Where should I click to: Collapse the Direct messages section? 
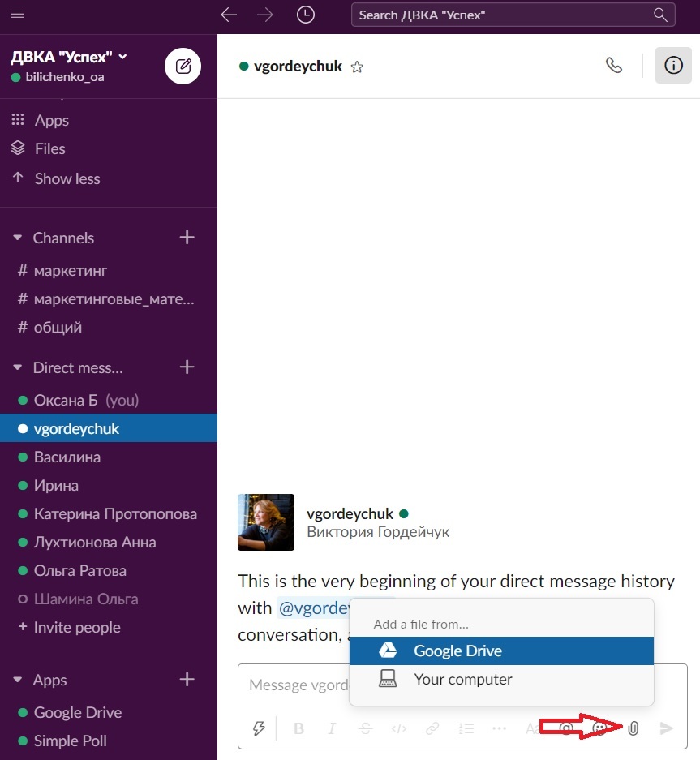(18, 367)
